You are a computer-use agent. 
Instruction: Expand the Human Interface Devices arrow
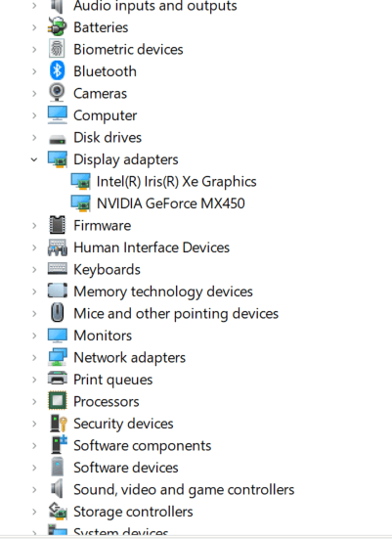tap(34, 247)
